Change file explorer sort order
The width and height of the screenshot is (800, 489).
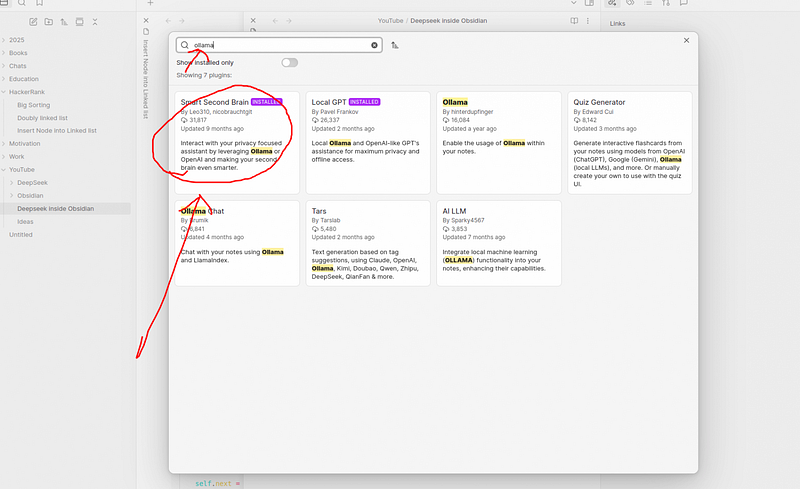64,22
